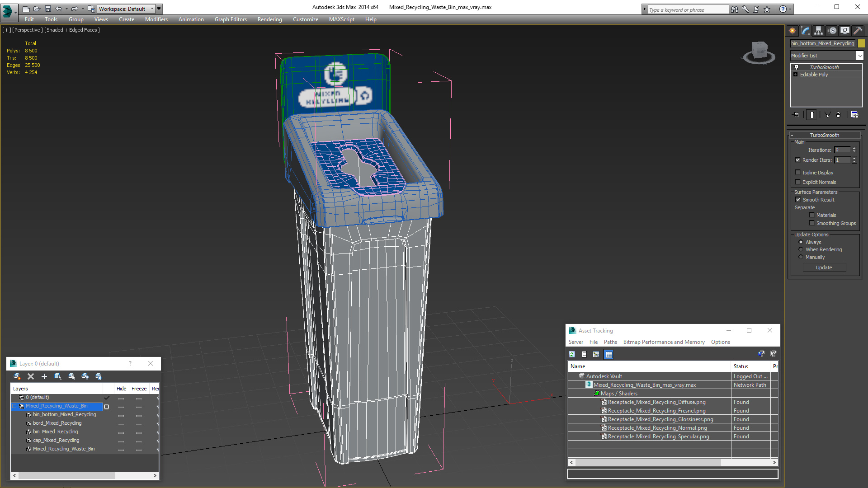The width and height of the screenshot is (868, 488).
Task: Toggle Show End Result icon
Action: pyautogui.click(x=812, y=115)
